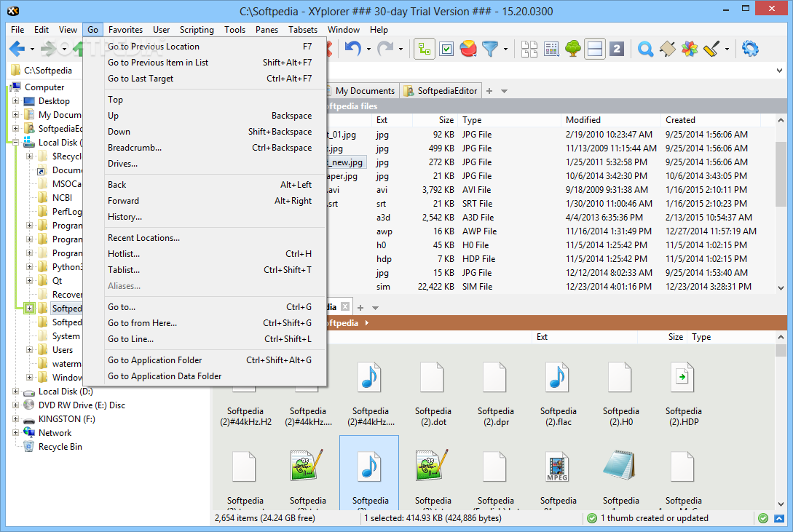Screen dimensions: 793x532
Task: Click the blue status bar icon at far right
Action: click(779, 518)
